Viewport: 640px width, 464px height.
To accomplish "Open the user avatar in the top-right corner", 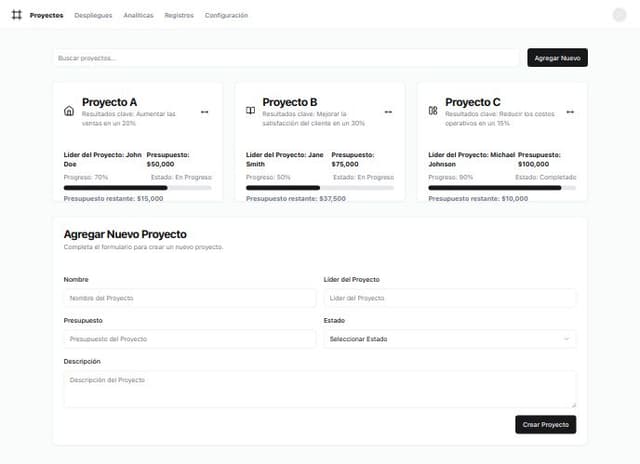I will 619,15.
